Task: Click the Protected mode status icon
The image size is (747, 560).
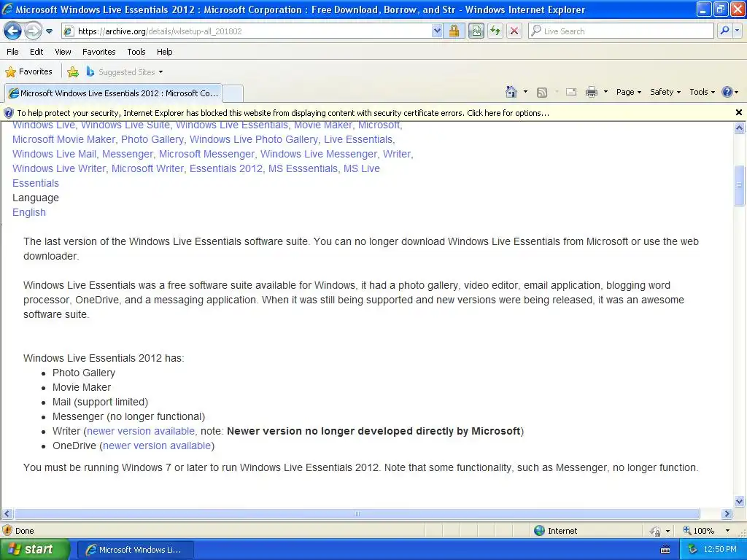Action: coord(656,531)
